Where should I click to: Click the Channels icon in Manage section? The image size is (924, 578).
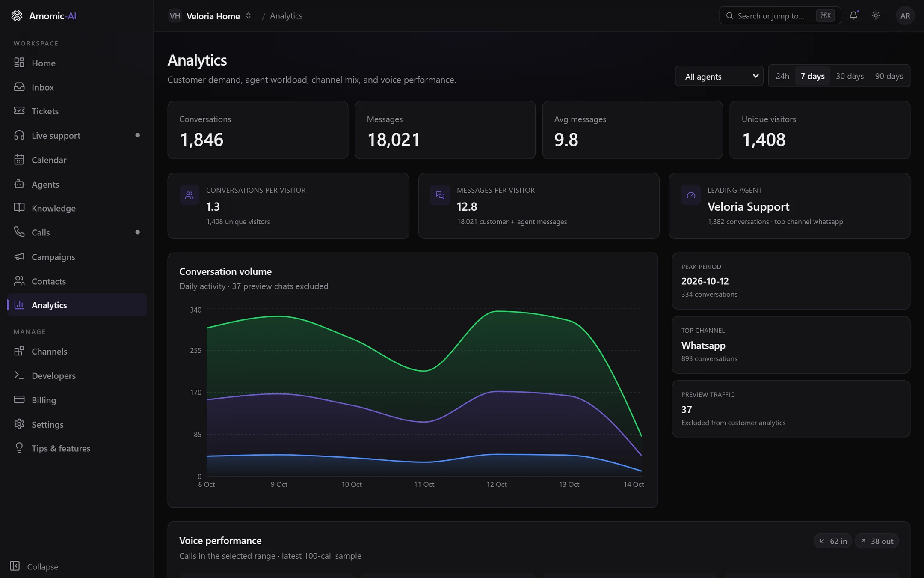(x=19, y=351)
